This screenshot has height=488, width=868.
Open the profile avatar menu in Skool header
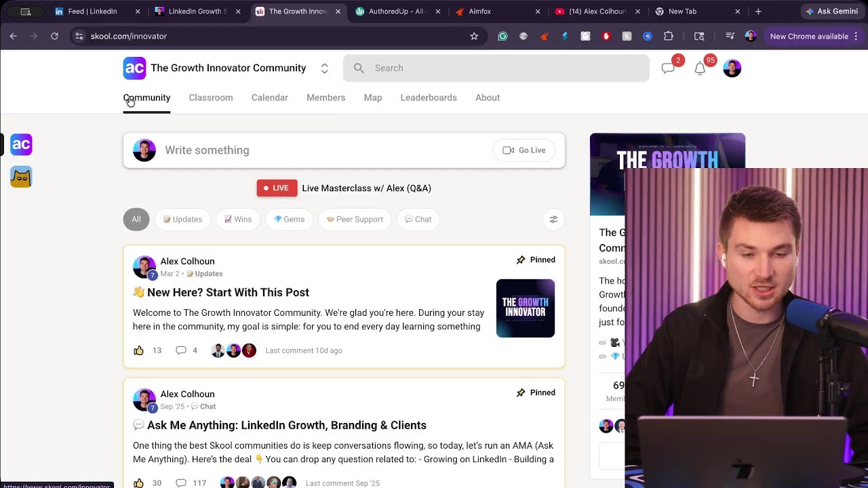(x=732, y=68)
